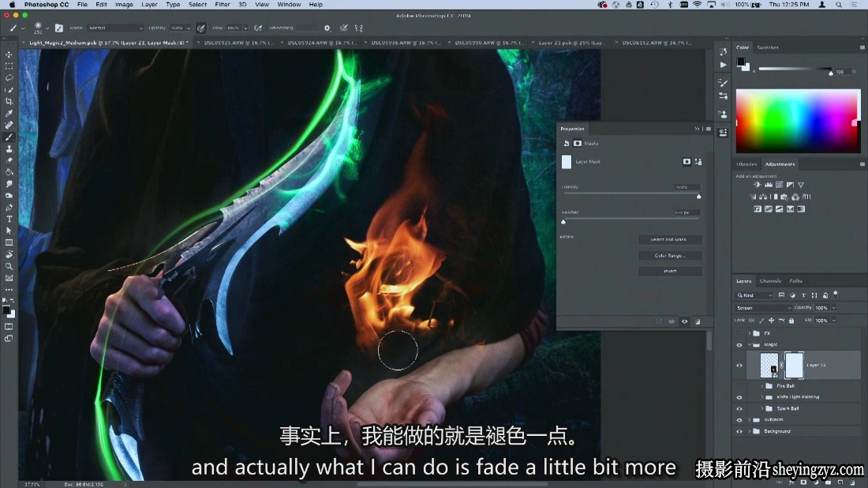Click inside the color spectrum picker
The image size is (868, 488).
coord(798,121)
